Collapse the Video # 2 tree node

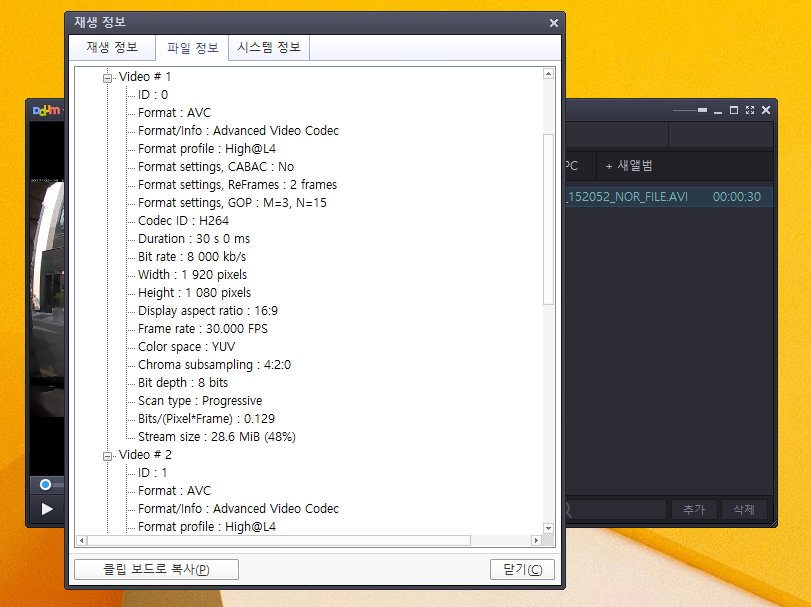108,455
